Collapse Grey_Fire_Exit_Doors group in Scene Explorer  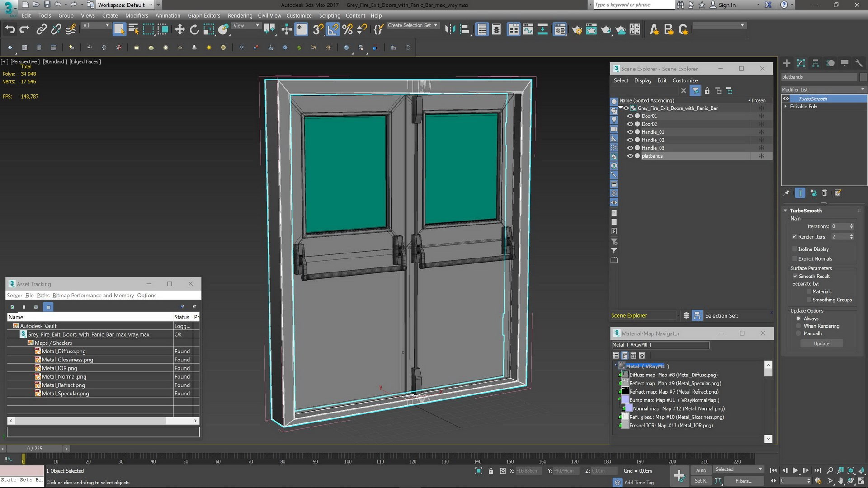coord(621,108)
